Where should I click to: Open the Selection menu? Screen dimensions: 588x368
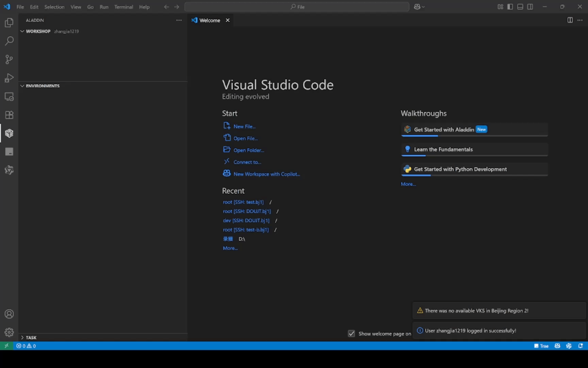[54, 7]
